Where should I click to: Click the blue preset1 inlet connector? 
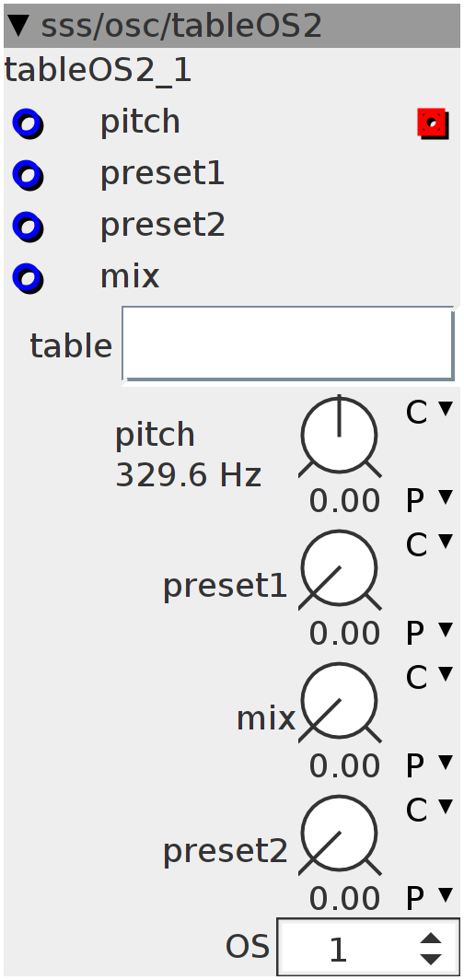pos(29,175)
